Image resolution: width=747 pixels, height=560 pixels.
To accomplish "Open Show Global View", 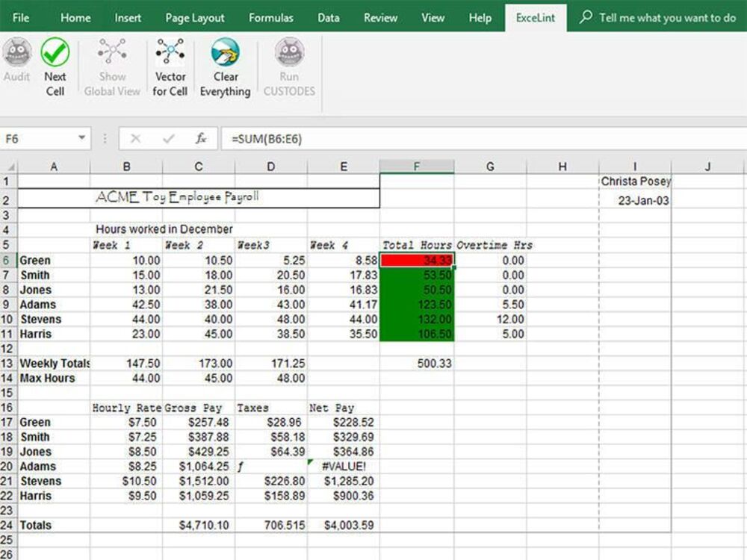I will click(111, 67).
